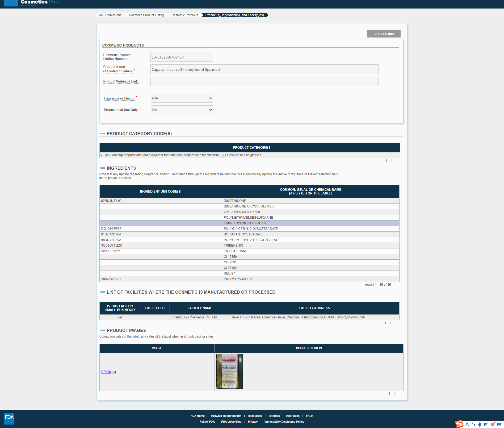504x428 pixels.
Task: Click the Sogou punctuation mode icon
Action: (x=473, y=425)
